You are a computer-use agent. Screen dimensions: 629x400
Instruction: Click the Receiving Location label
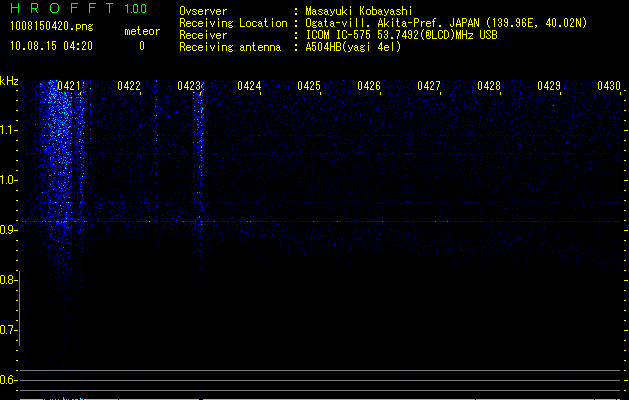[233, 23]
